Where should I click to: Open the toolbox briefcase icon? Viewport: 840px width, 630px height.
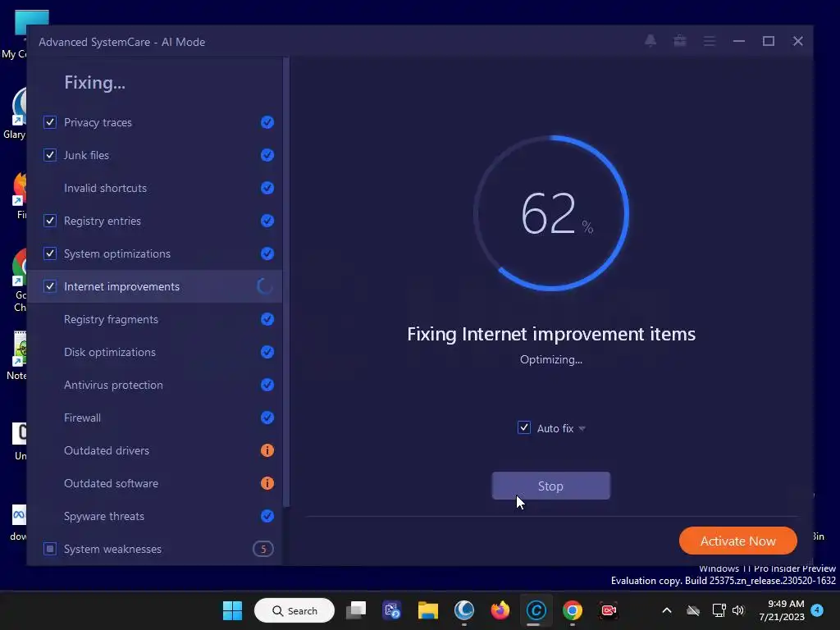click(x=680, y=41)
